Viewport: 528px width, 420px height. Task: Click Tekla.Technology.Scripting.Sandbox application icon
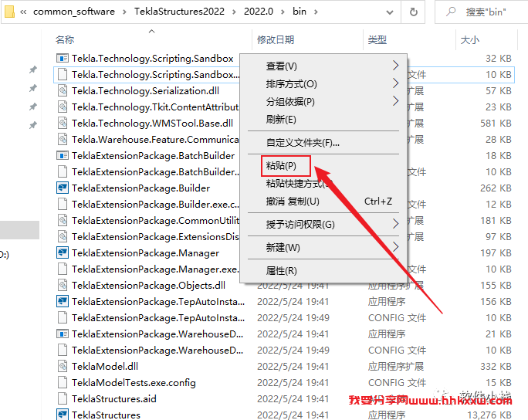(63, 58)
